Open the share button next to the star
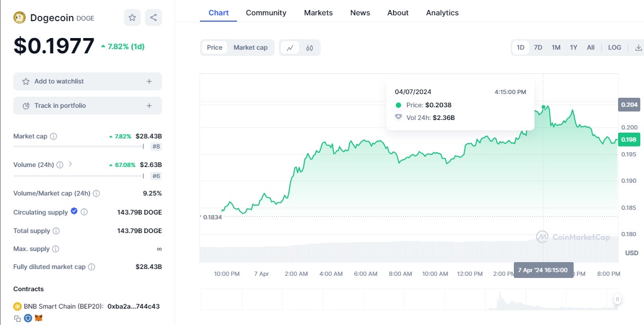Image resolution: width=644 pixels, height=325 pixels. pos(153,17)
